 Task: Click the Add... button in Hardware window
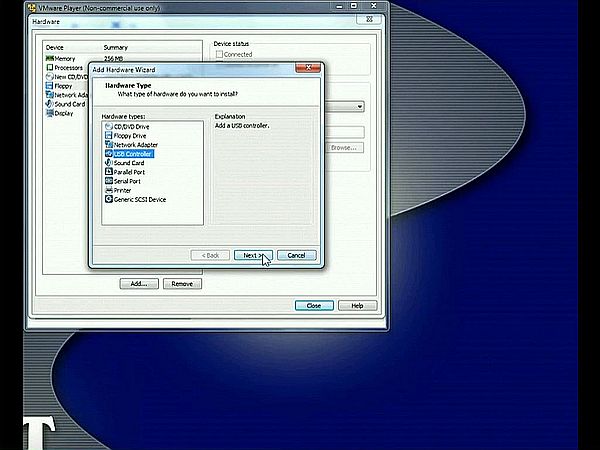click(x=139, y=284)
